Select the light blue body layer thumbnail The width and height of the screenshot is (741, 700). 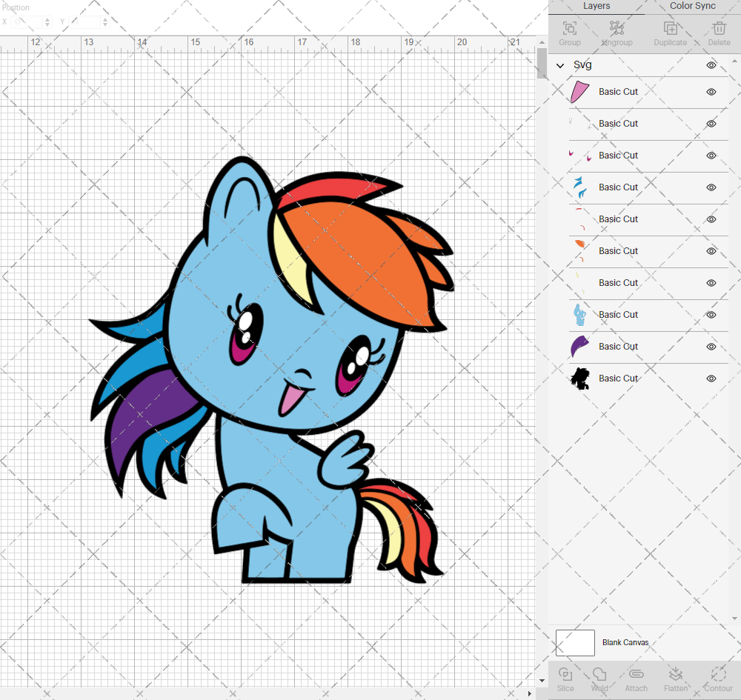580,315
